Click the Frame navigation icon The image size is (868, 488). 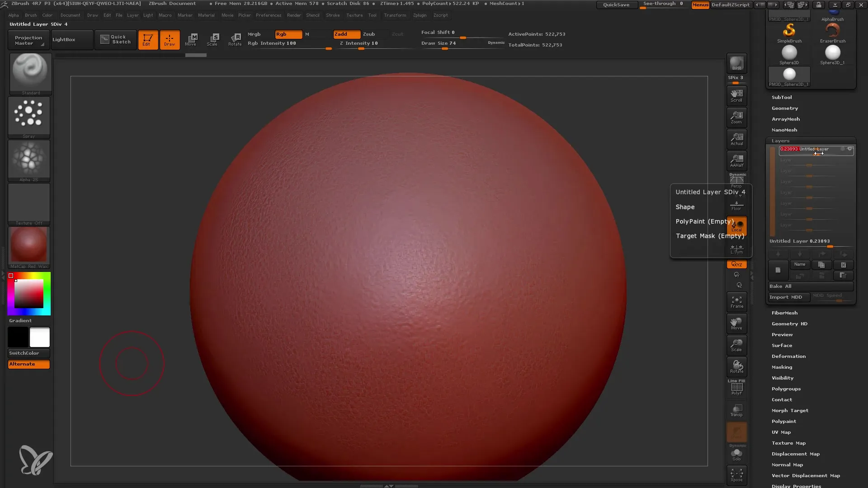(x=736, y=301)
